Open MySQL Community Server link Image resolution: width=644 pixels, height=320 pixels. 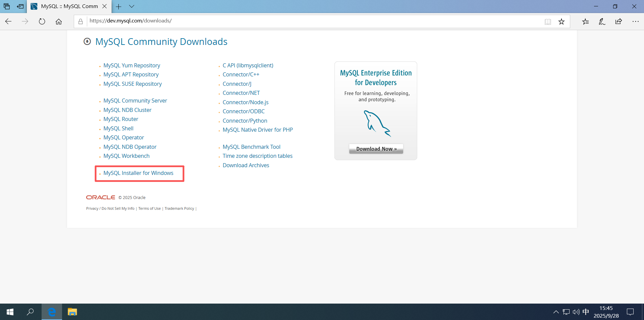point(135,101)
